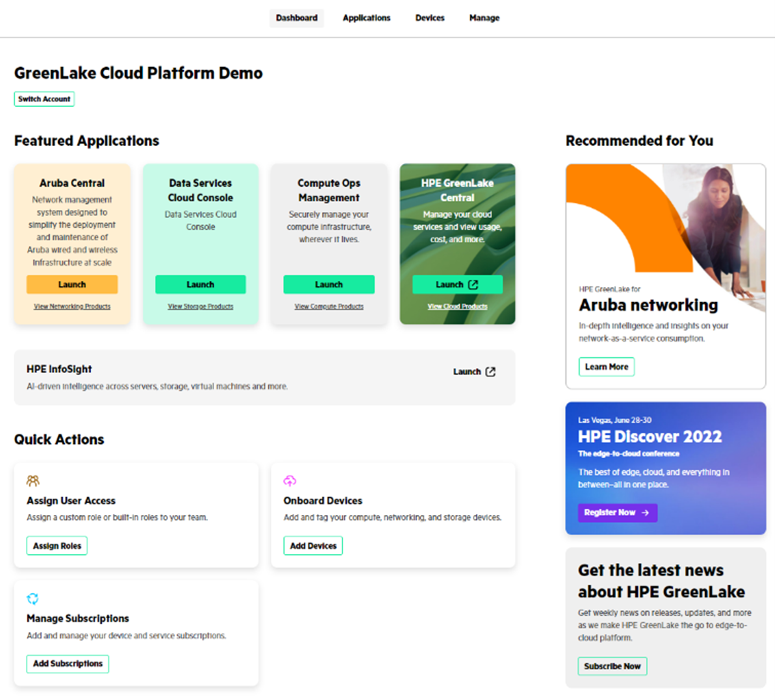Click the Add Devices button
775x700 pixels.
[x=313, y=546]
